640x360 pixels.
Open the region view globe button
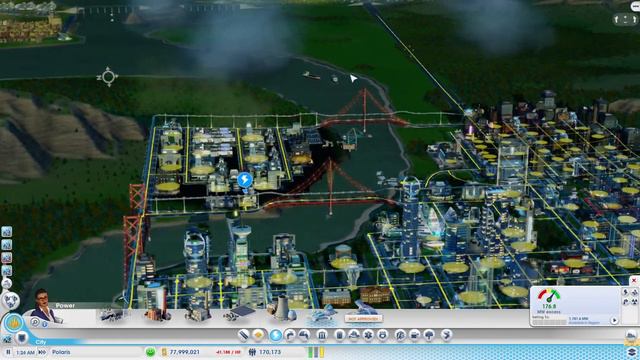(11, 301)
